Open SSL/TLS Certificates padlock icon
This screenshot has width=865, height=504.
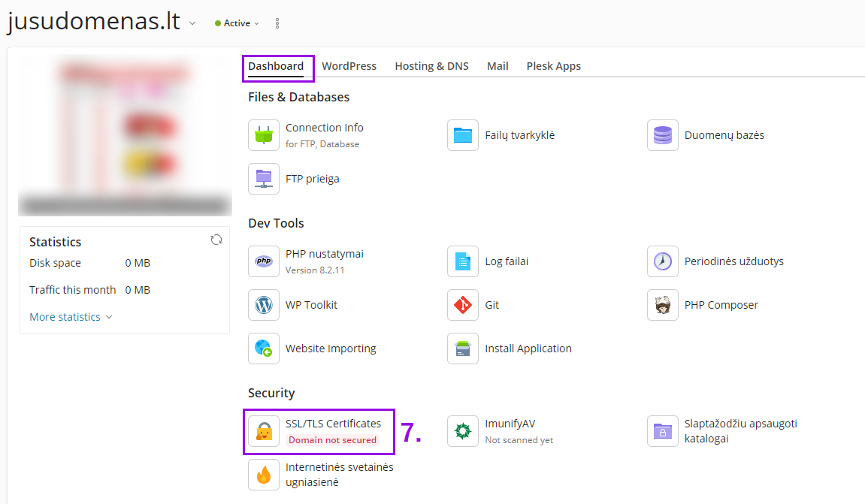(x=264, y=431)
